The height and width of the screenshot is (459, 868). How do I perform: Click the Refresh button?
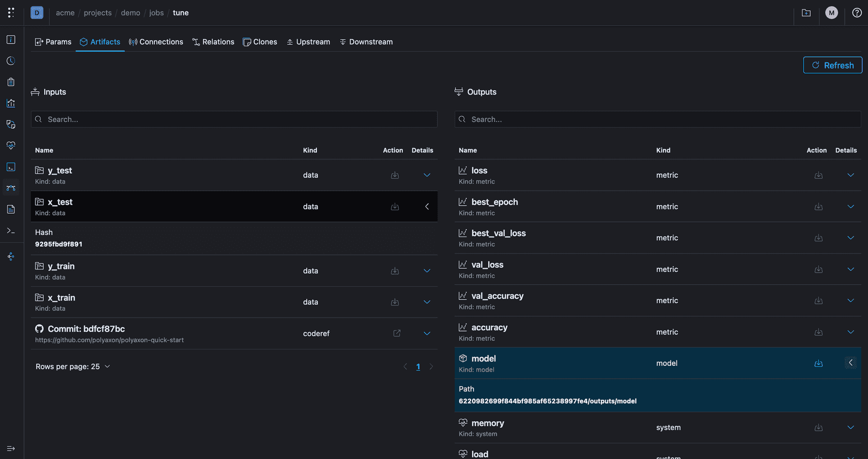coord(832,65)
